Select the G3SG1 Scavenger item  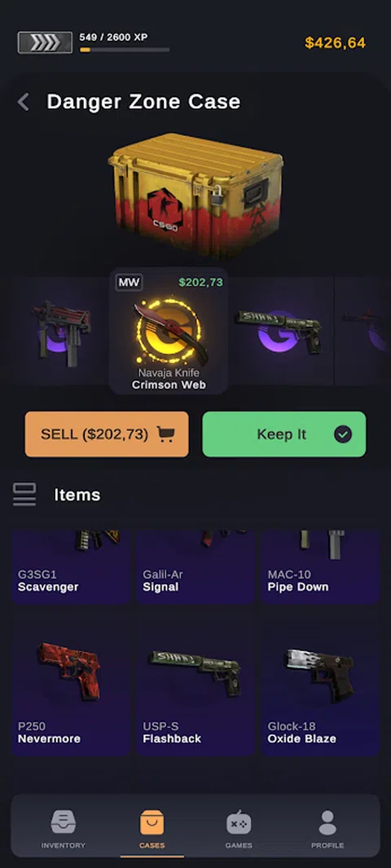coord(72,566)
